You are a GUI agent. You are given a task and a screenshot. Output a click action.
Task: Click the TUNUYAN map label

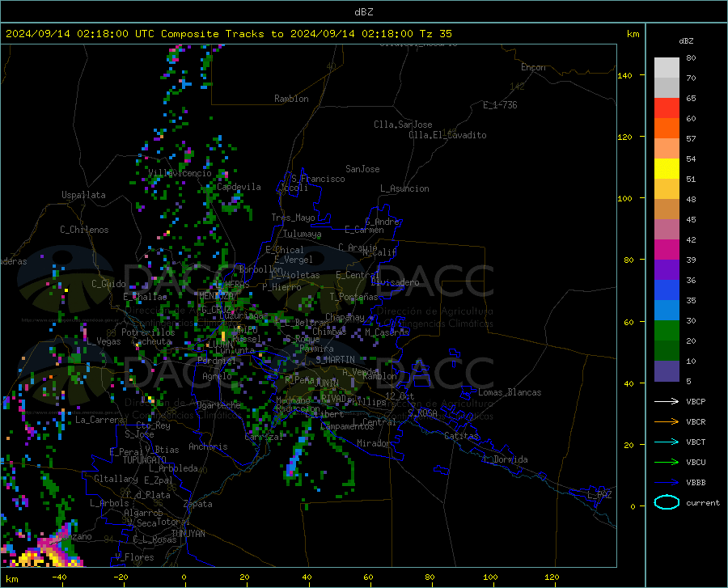[x=188, y=534]
